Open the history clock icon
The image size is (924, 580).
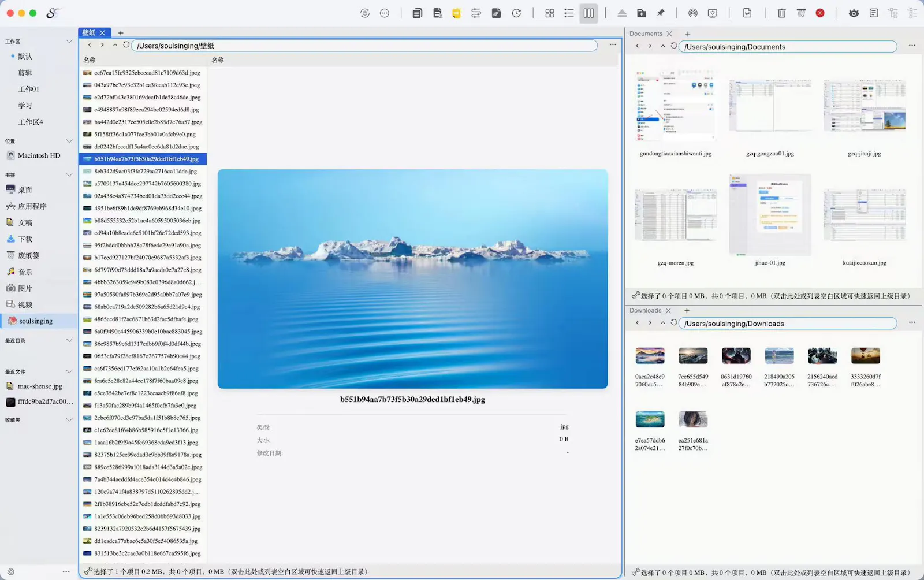[x=516, y=13]
